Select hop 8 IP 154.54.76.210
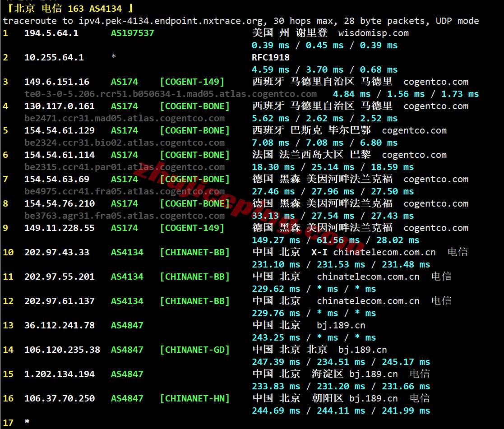504x429 pixels. pos(60,204)
